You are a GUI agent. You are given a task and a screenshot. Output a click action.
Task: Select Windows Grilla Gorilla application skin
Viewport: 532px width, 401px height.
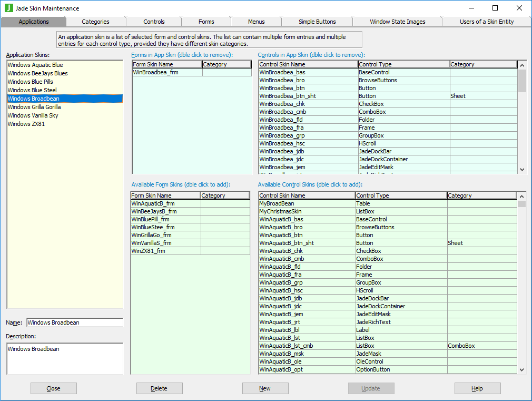click(34, 107)
